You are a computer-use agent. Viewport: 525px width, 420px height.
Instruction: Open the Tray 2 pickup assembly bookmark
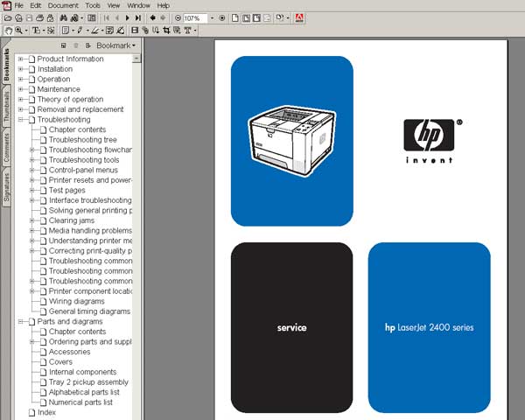(x=88, y=382)
